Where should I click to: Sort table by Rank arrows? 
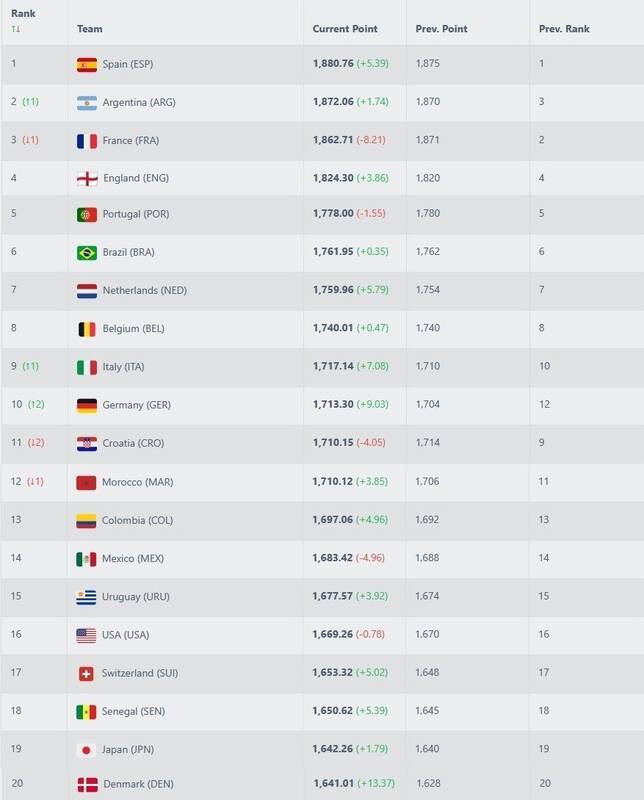(15, 29)
